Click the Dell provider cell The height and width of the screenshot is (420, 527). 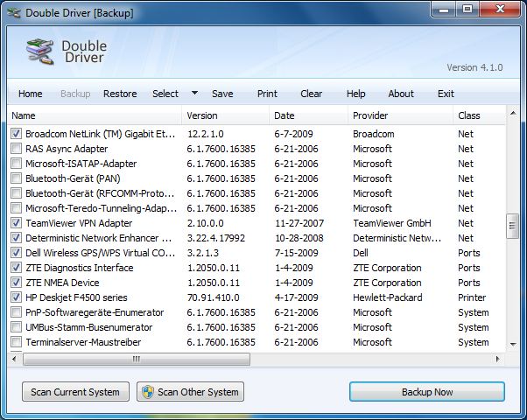[361, 253]
